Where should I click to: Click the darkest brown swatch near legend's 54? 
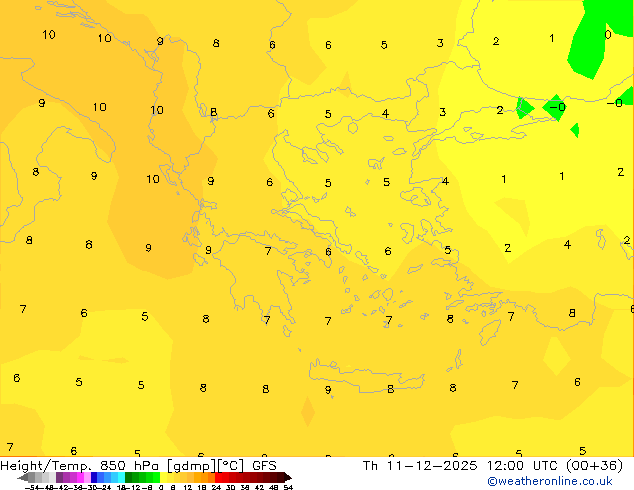281,477
